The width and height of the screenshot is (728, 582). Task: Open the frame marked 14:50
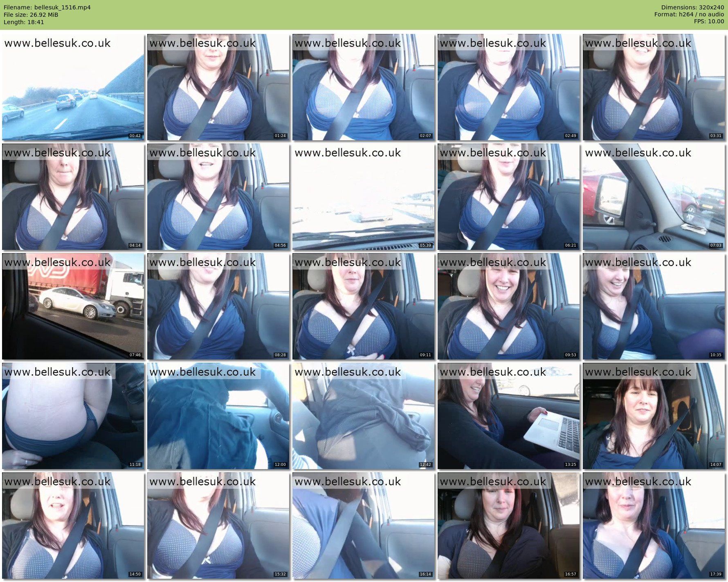click(73, 526)
